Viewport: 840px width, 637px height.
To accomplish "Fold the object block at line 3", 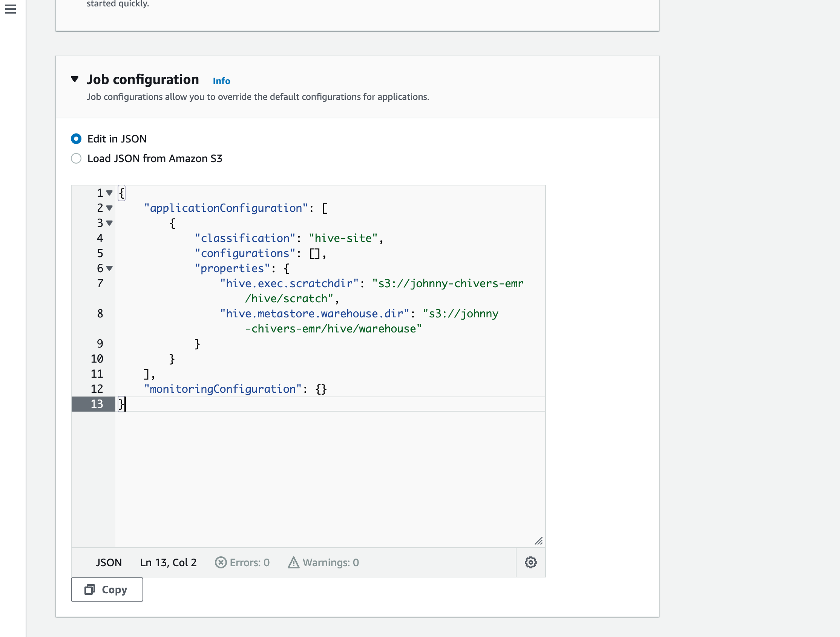I will [109, 223].
